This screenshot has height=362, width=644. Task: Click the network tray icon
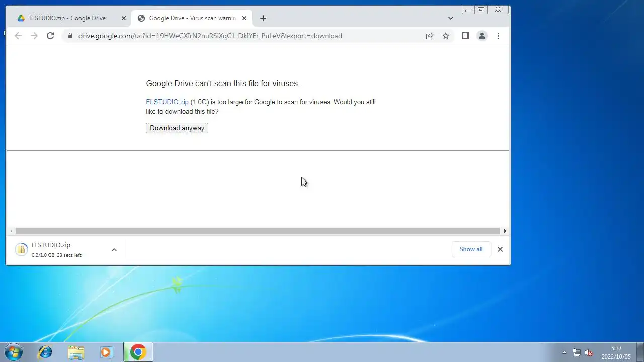click(577, 352)
